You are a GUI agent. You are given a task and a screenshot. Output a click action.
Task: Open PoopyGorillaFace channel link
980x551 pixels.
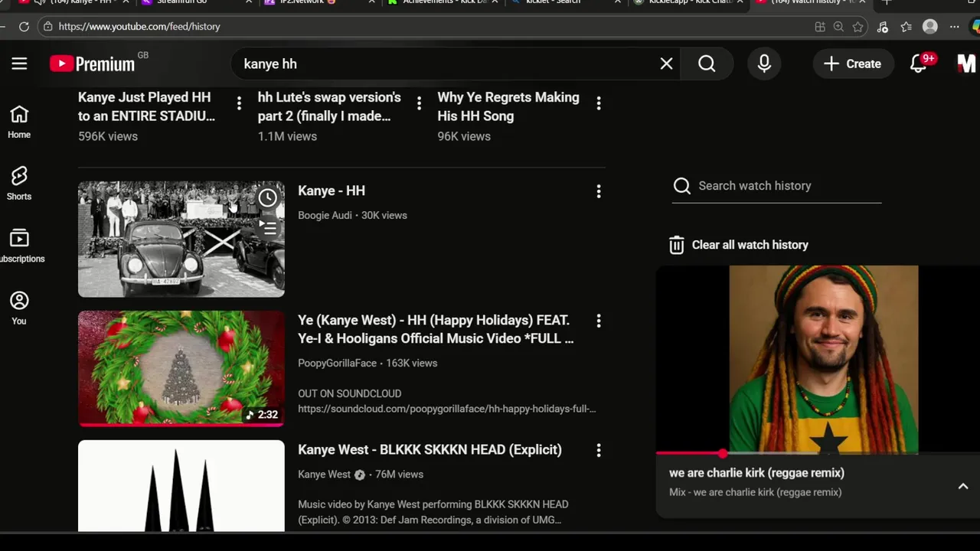(x=337, y=364)
